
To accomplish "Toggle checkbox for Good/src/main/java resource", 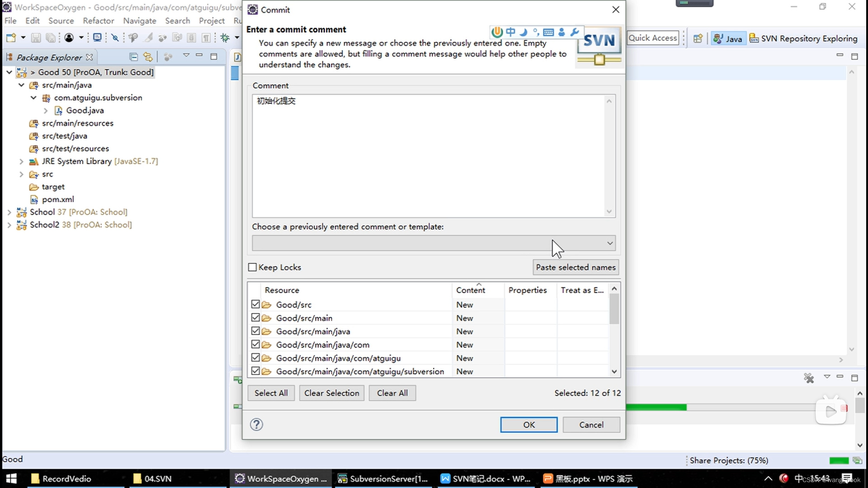I will point(255,331).
